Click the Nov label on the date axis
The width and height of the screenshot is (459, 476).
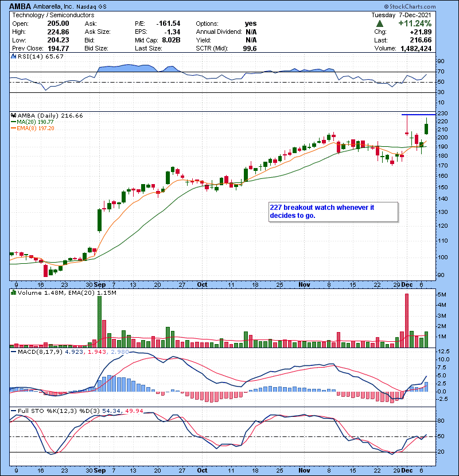click(x=304, y=284)
